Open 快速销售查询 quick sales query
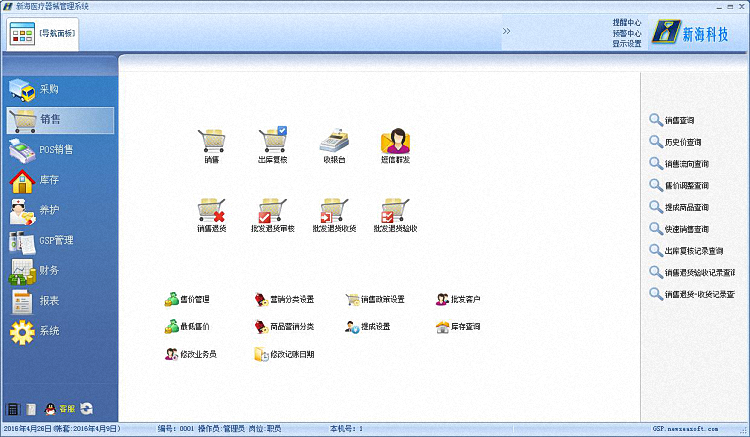Image resolution: width=750 pixels, height=437 pixels. coord(679,229)
